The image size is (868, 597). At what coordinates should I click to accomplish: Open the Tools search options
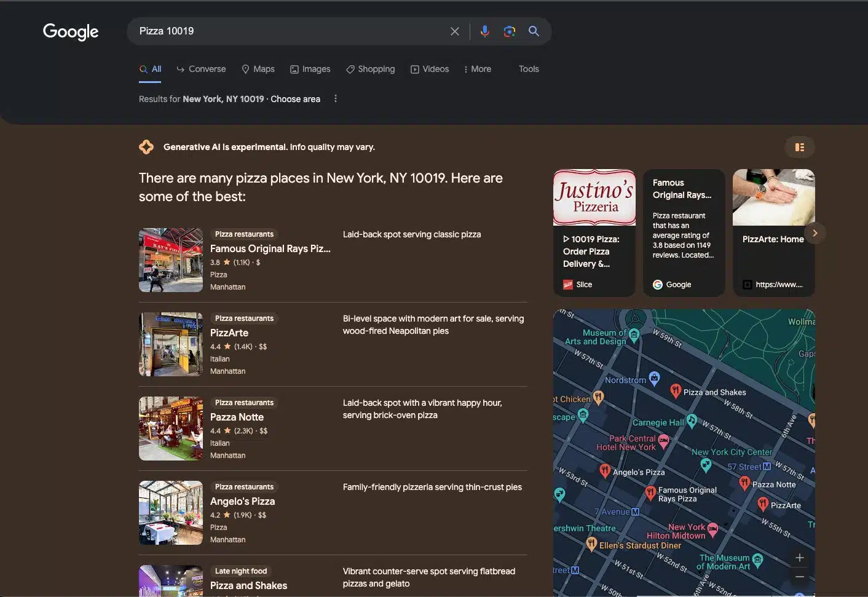pyautogui.click(x=529, y=69)
